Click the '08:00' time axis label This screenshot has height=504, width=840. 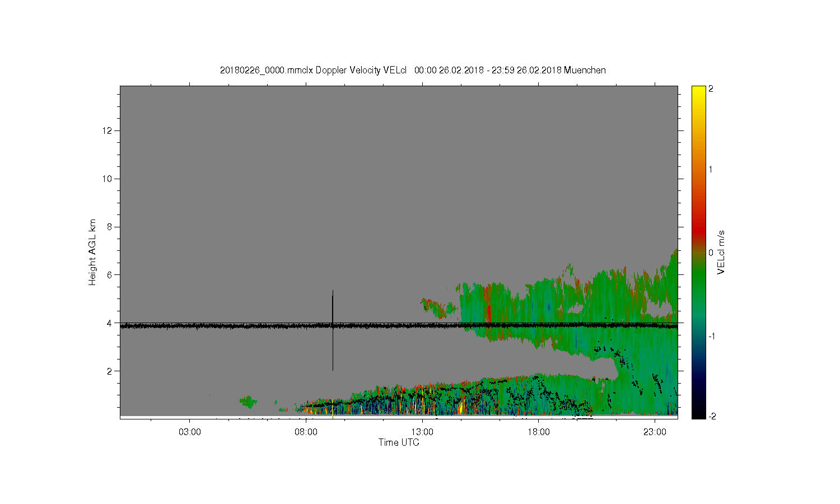pos(306,432)
